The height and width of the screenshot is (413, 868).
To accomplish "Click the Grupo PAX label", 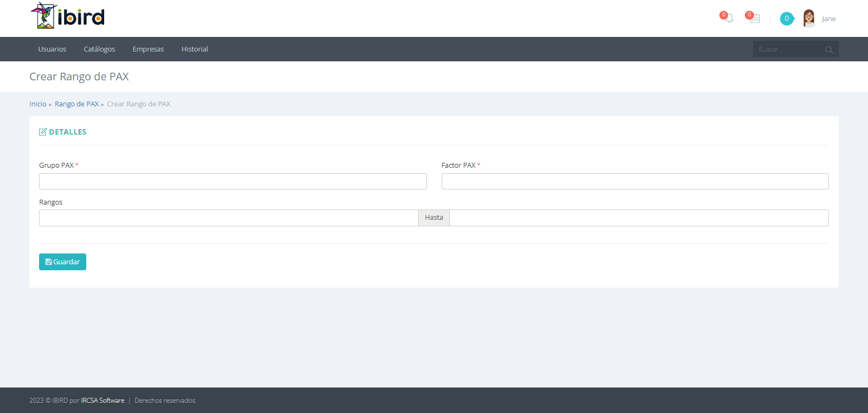I will pos(56,165).
